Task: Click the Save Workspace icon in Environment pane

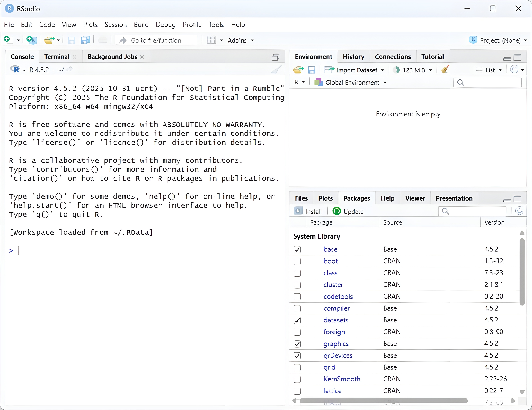Action: pyautogui.click(x=312, y=70)
